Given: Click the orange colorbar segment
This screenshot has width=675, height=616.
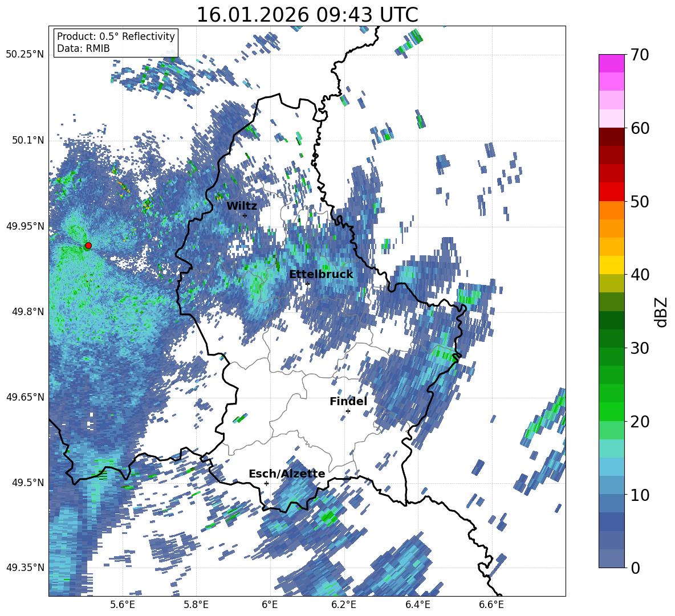Looking at the screenshot, I should 611,210.
